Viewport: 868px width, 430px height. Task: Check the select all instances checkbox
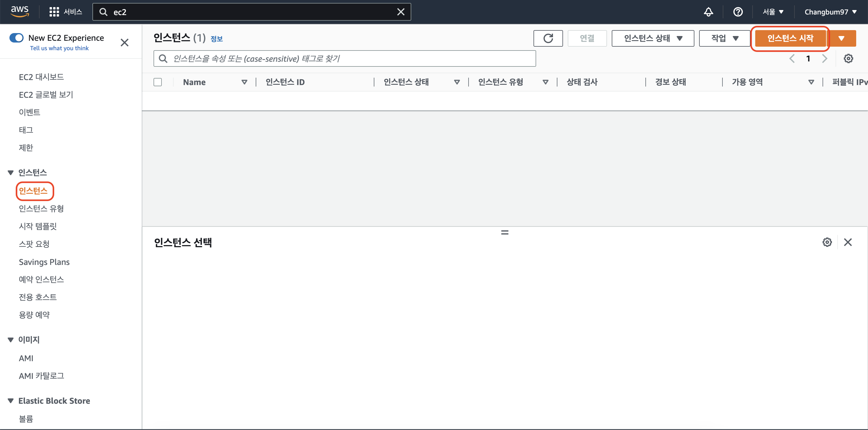pyautogui.click(x=158, y=82)
